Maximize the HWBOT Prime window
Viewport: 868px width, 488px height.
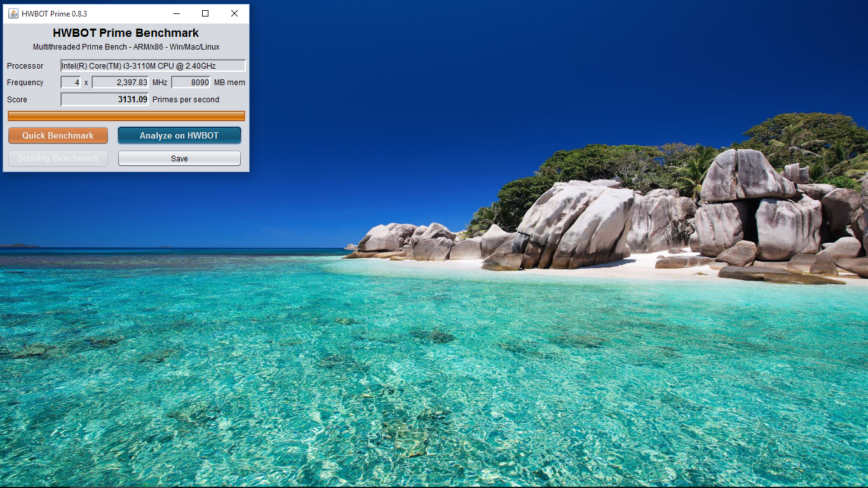[x=205, y=13]
